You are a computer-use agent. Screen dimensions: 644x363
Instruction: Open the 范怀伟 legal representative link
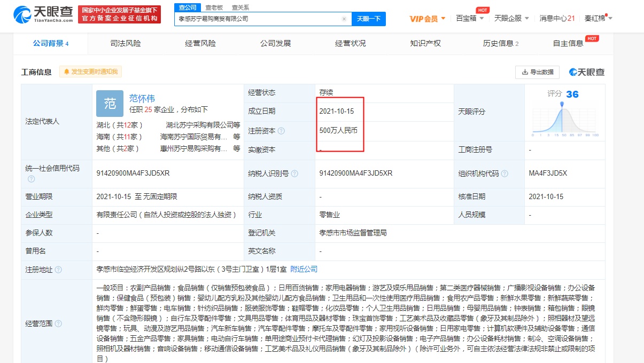pos(142,98)
